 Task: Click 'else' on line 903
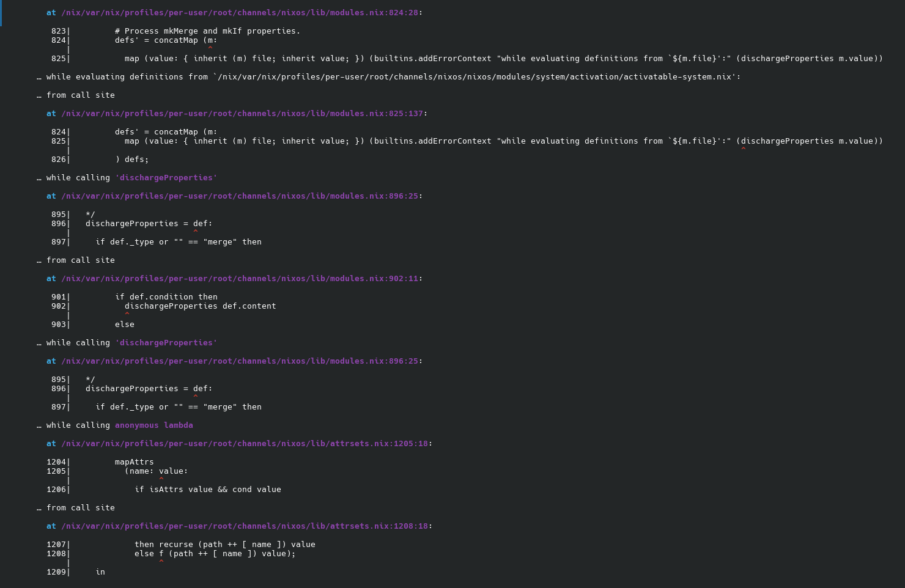(125, 324)
